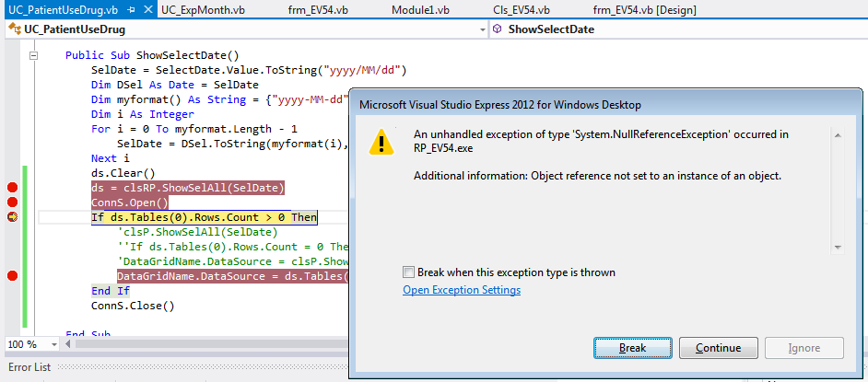Click the breakpoint dot on DataGridName.DataSource line
The image size is (868, 382).
12,276
